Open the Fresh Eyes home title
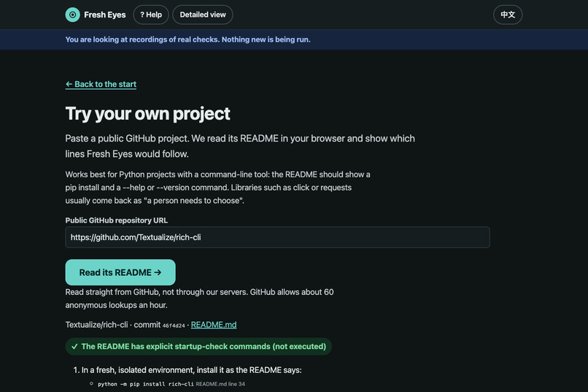Screen dimensions: 588x392 [x=104, y=15]
